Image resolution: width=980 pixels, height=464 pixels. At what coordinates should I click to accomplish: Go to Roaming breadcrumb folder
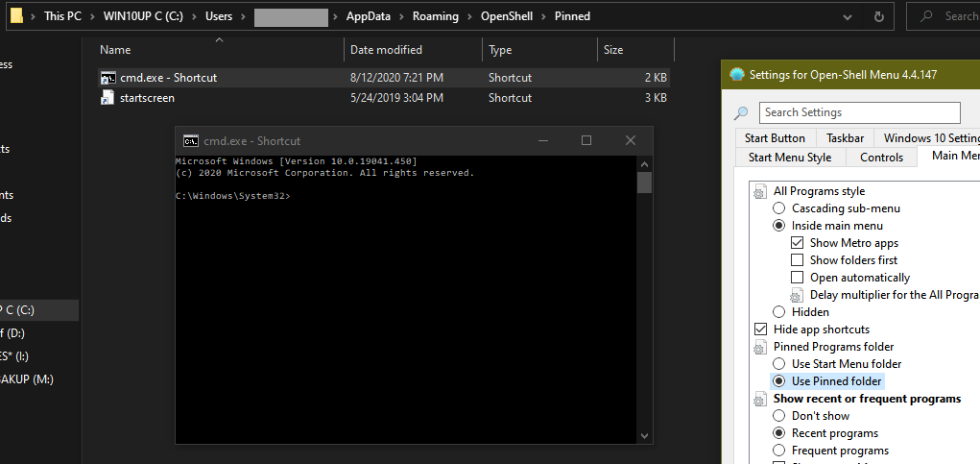pyautogui.click(x=435, y=16)
